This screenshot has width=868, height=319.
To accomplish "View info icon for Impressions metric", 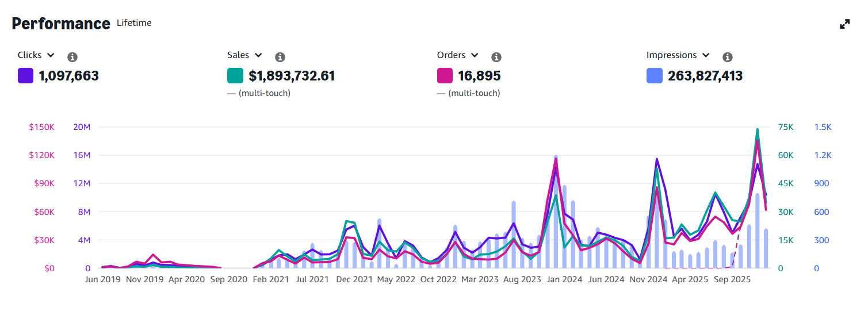I will click(x=727, y=57).
